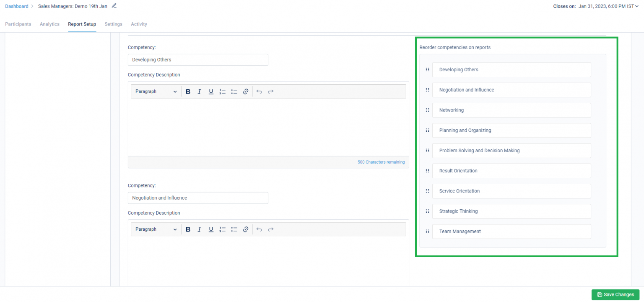Insert a bulleted list in the description editor
This screenshot has width=644, height=302.
(234, 91)
